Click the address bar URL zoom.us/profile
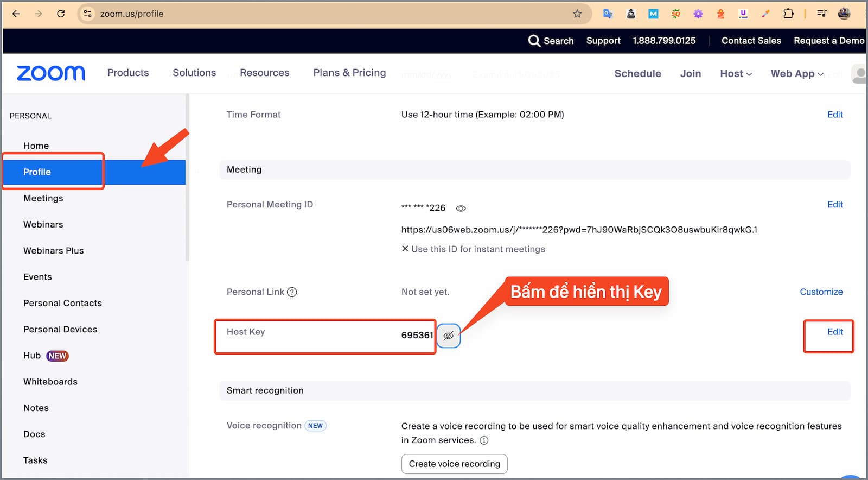 tap(132, 14)
